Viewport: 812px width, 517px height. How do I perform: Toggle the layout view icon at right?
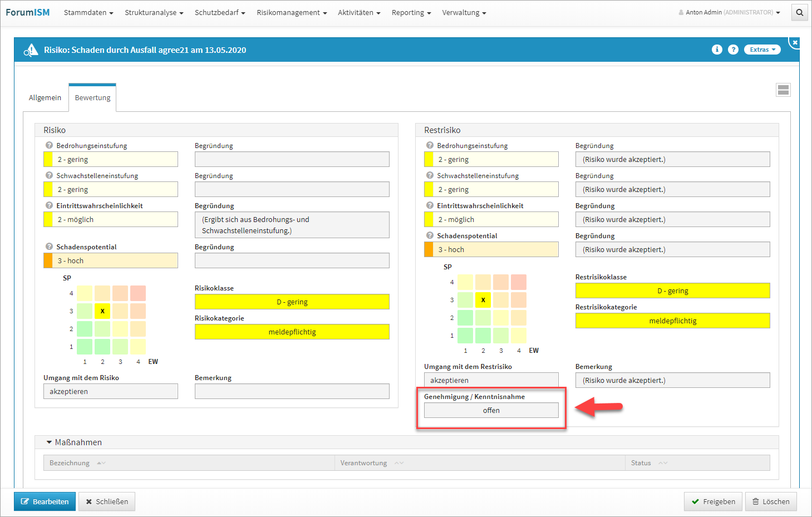tap(783, 90)
